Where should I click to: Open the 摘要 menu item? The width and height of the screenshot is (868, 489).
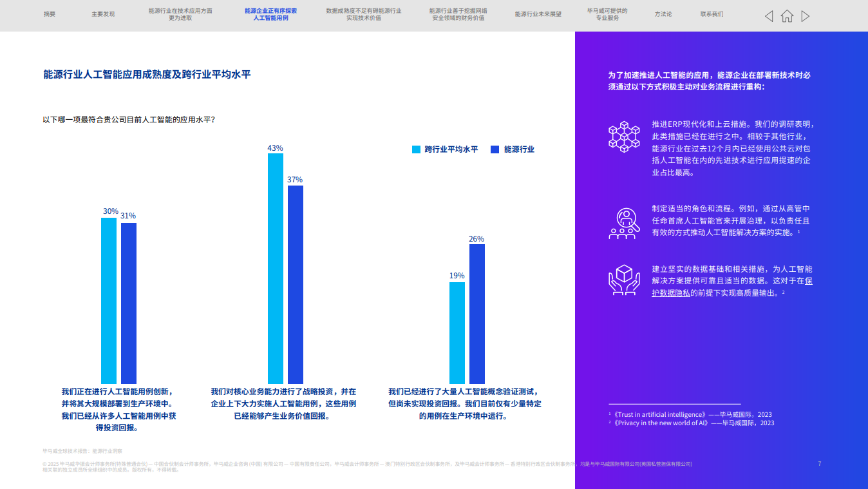48,13
